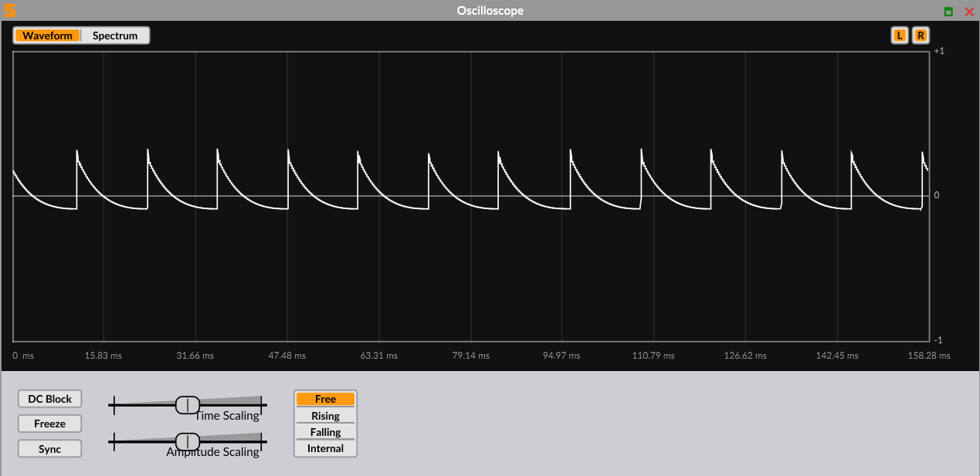The width and height of the screenshot is (980, 476).
Task: Choose the Rising trigger mode
Action: point(325,416)
